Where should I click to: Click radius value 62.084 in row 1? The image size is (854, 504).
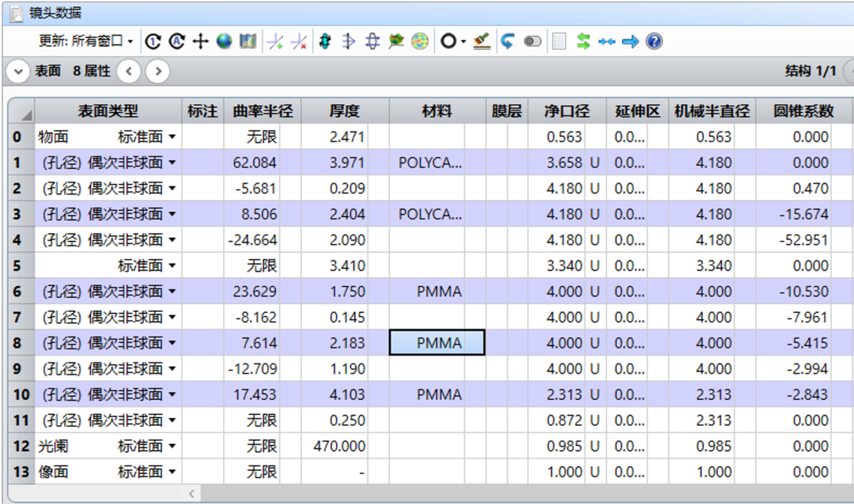(255, 162)
